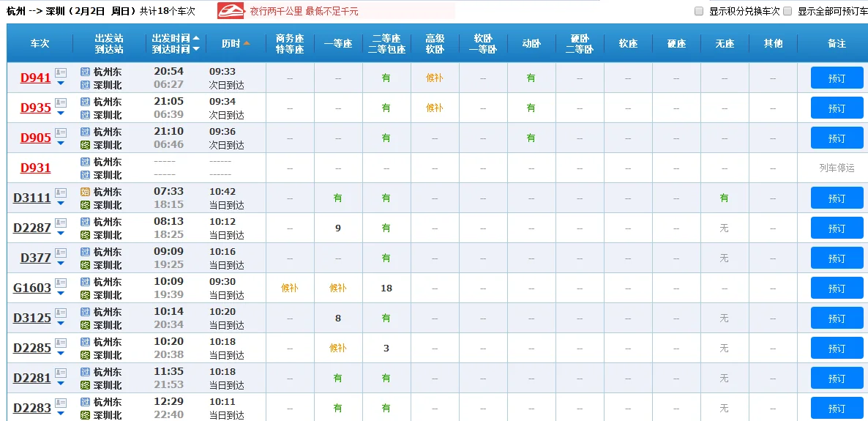
Task: Click 候补 under 高级软卧 for D941
Action: tap(435, 78)
